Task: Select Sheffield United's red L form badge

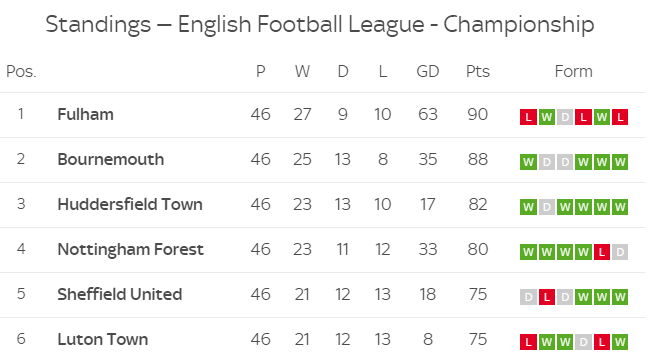Action: [546, 297]
